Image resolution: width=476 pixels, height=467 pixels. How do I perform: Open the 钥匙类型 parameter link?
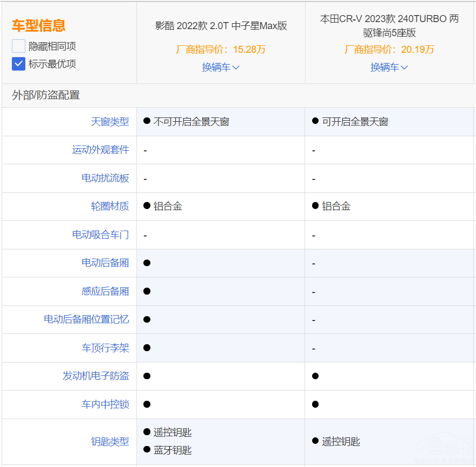[x=110, y=442]
